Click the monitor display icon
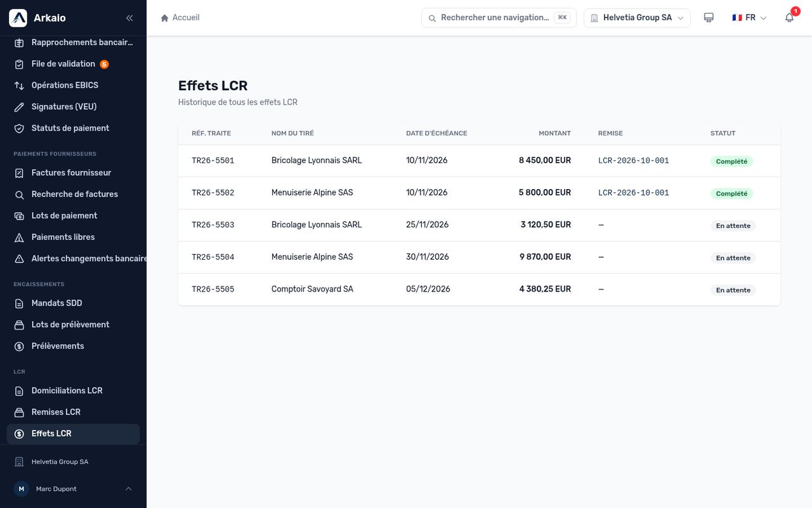 pyautogui.click(x=709, y=18)
